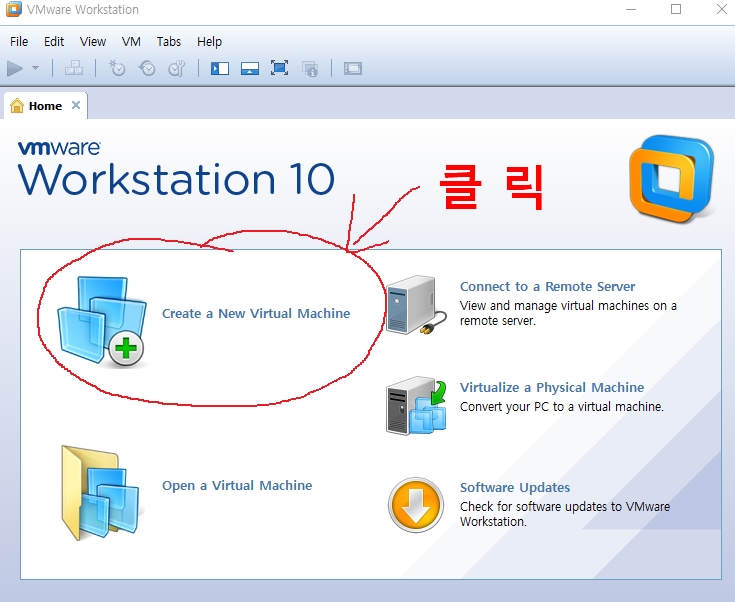Click the house icon on Home tab
This screenshot has height=602, width=735.
tap(17, 105)
